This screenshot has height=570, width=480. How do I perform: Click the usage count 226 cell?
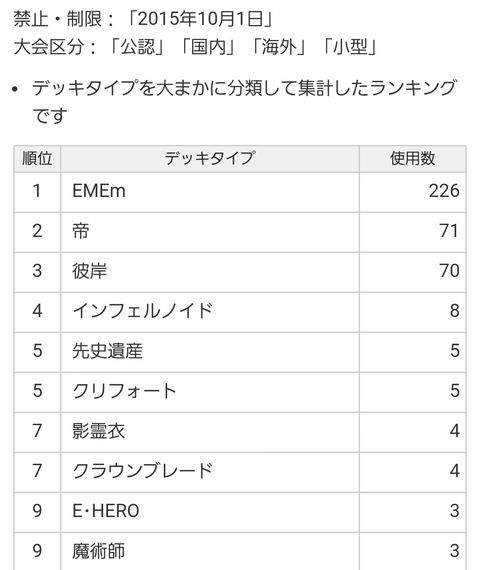click(x=413, y=191)
